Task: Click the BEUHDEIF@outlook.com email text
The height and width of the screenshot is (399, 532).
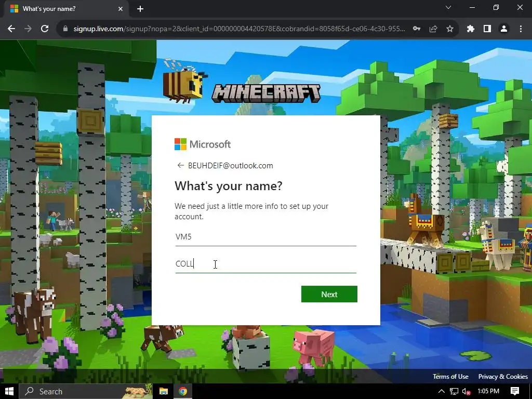Action: (230, 166)
